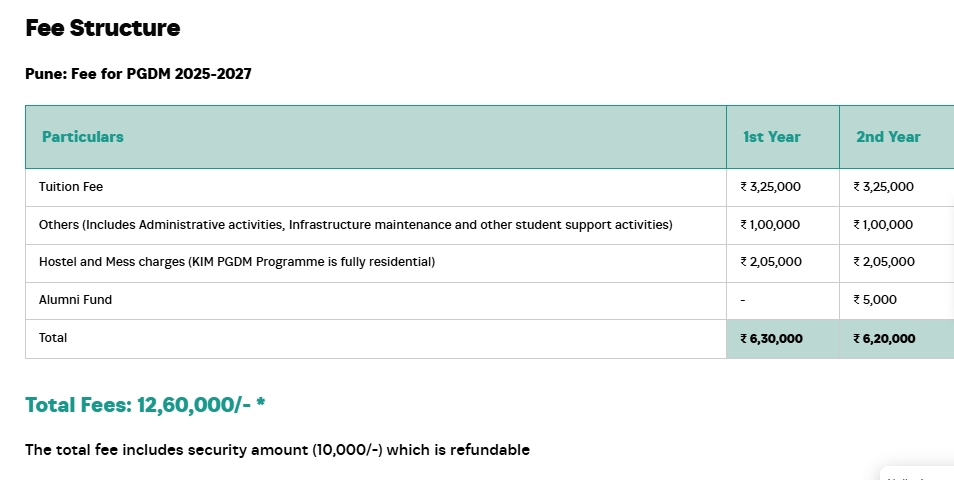Screen dimensions: 954x480
Task: Select Hostel and Mess charges row label
Action: 237,262
